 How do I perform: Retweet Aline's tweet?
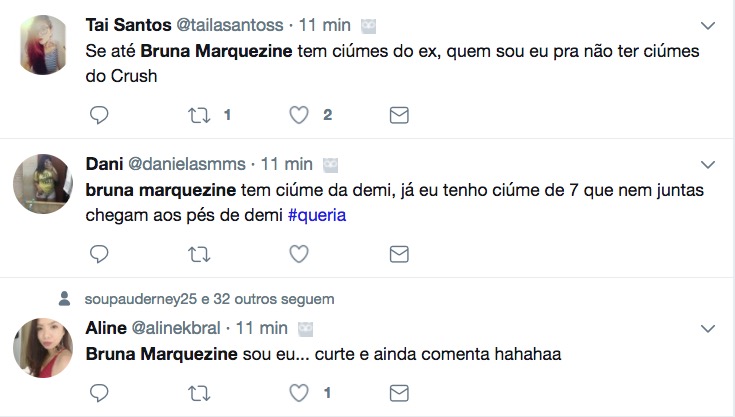pyautogui.click(x=199, y=392)
